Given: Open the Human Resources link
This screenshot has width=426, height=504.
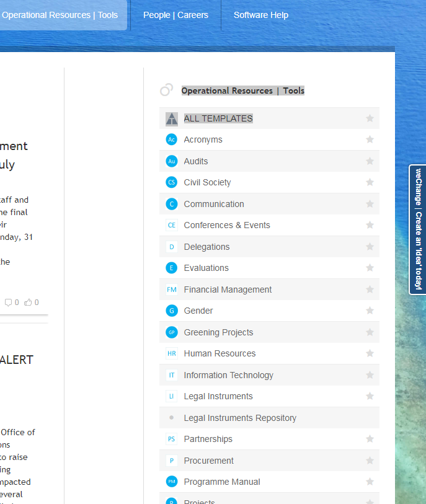Looking at the screenshot, I should 220,353.
